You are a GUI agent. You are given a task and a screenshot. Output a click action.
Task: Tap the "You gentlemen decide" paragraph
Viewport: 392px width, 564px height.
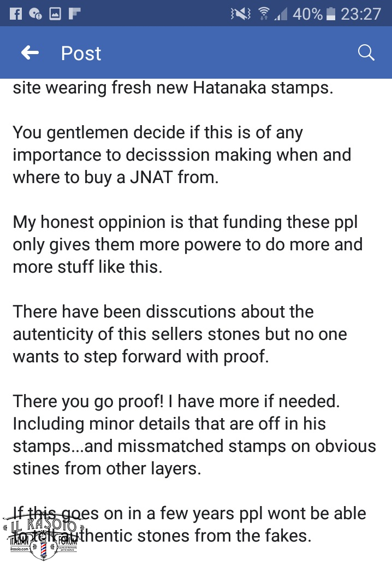tap(181, 155)
